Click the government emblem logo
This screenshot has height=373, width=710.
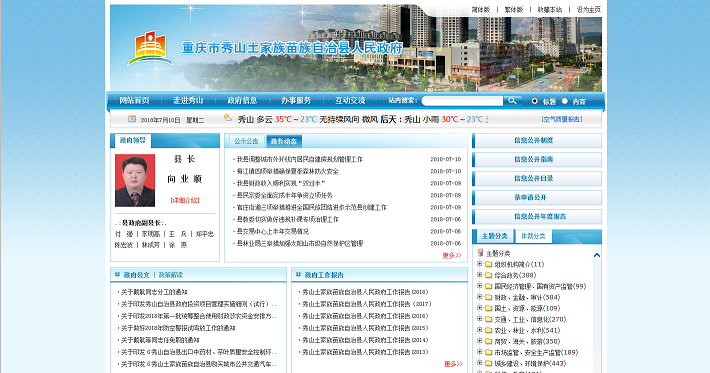pos(150,48)
